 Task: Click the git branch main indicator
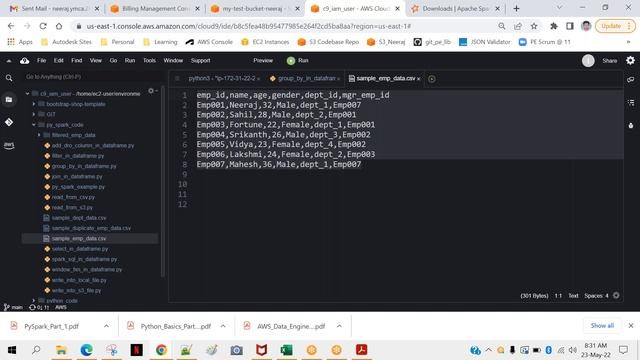pyautogui.click(x=13, y=307)
